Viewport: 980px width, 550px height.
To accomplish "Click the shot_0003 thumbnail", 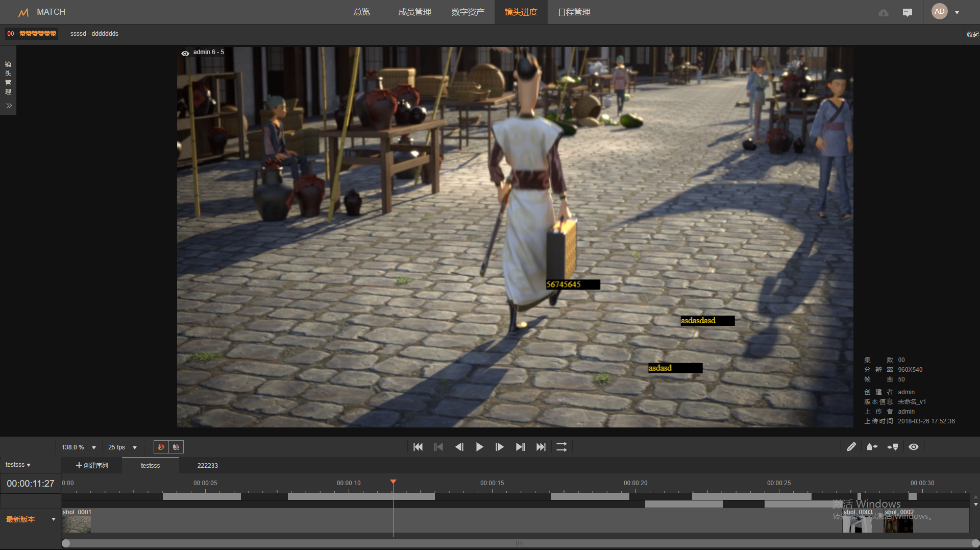I will pyautogui.click(x=857, y=524).
